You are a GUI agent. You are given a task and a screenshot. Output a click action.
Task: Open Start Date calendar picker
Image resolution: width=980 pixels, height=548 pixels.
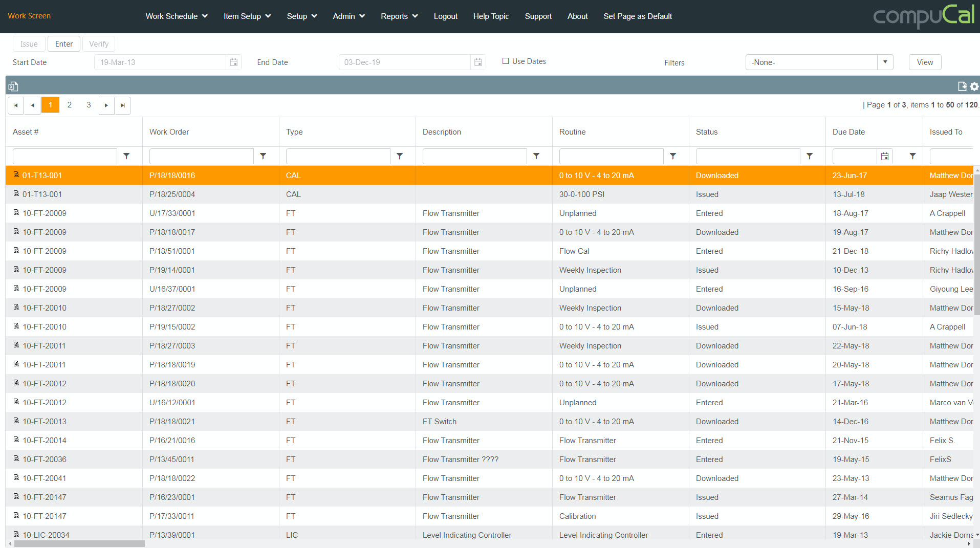coord(233,62)
